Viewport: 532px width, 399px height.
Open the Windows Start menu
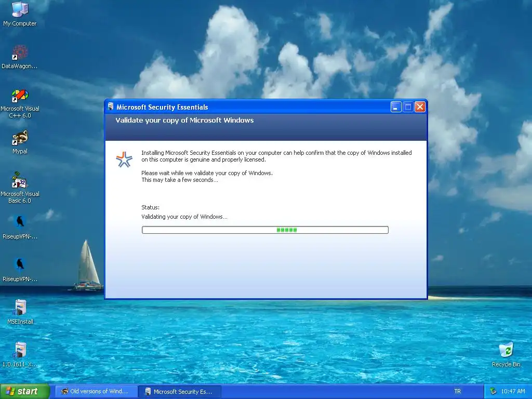tap(24, 392)
